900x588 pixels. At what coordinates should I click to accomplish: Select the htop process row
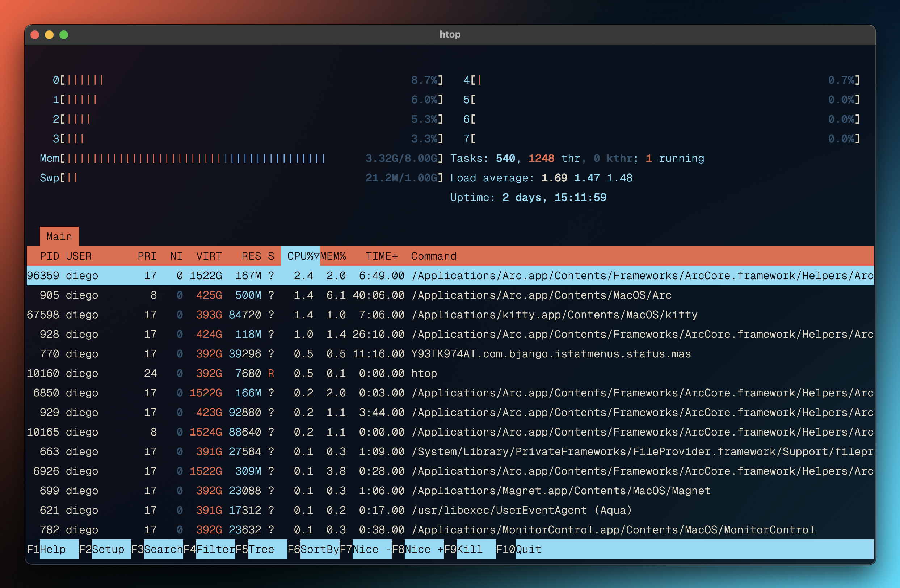[424, 374]
